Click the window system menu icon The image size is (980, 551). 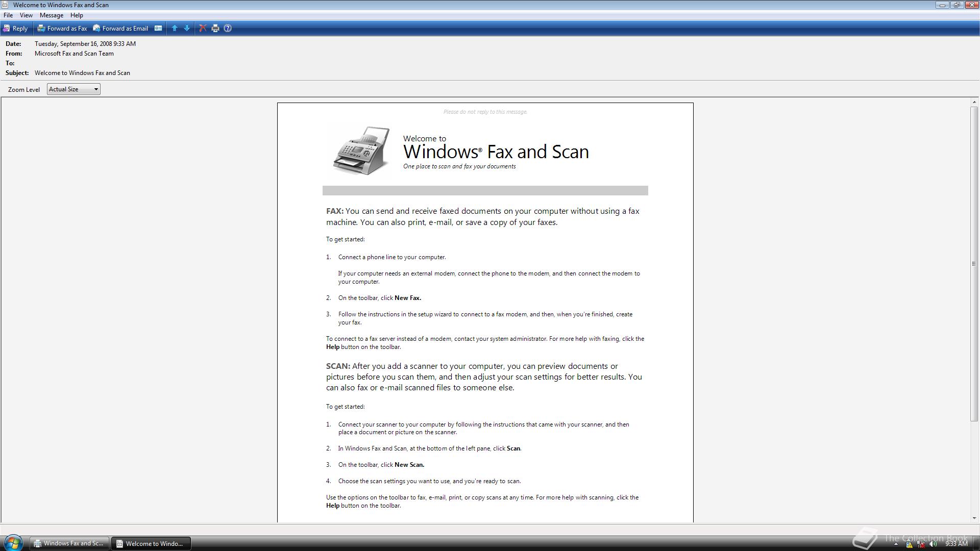[x=5, y=5]
